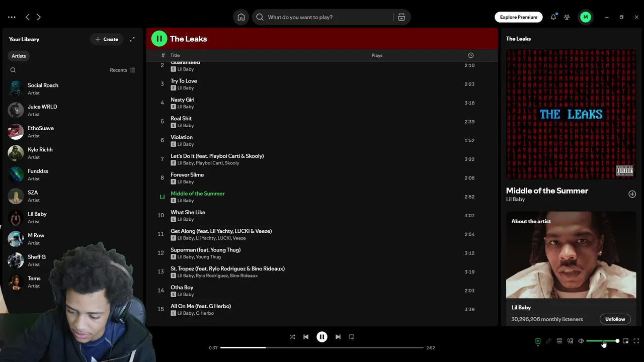Open Connect to a device icon
644x362 pixels.
570,341
